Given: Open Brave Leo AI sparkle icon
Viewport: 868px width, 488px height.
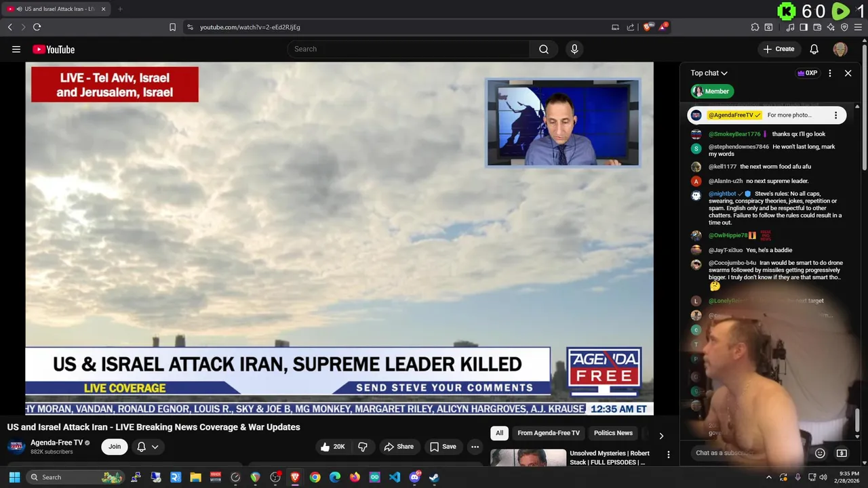Looking at the screenshot, I should (831, 27).
